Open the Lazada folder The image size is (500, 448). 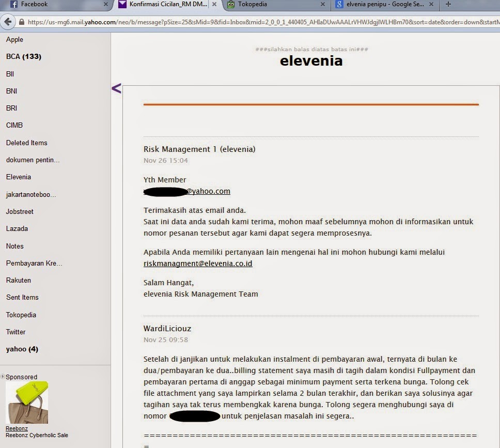(x=17, y=229)
